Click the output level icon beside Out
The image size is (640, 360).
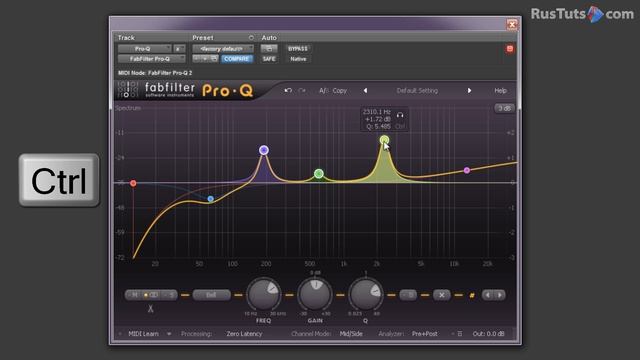pyautogui.click(x=460, y=333)
